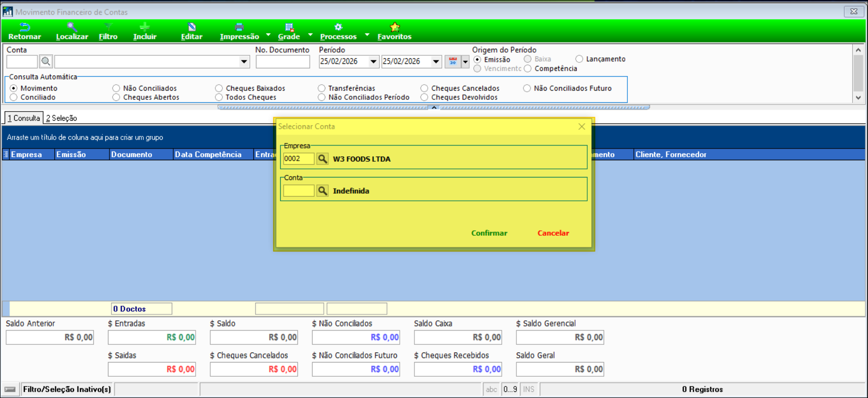Expand the Conta combo box dropdown
Viewport: 868px width, 398px height.
coord(244,61)
